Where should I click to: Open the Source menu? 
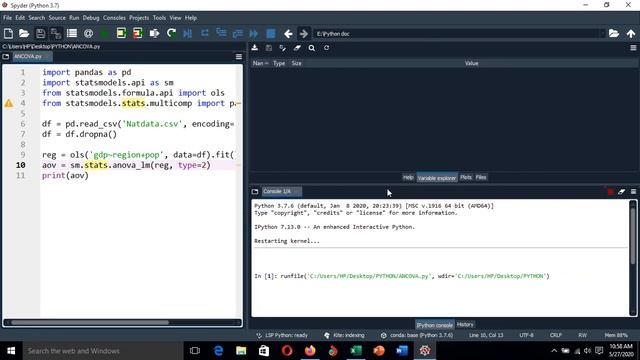[57, 18]
